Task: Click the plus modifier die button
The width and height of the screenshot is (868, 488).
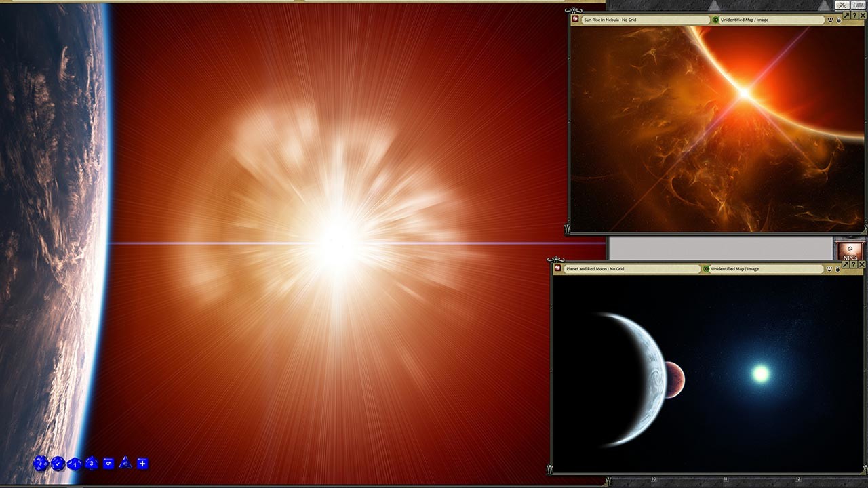Action: [x=142, y=465]
